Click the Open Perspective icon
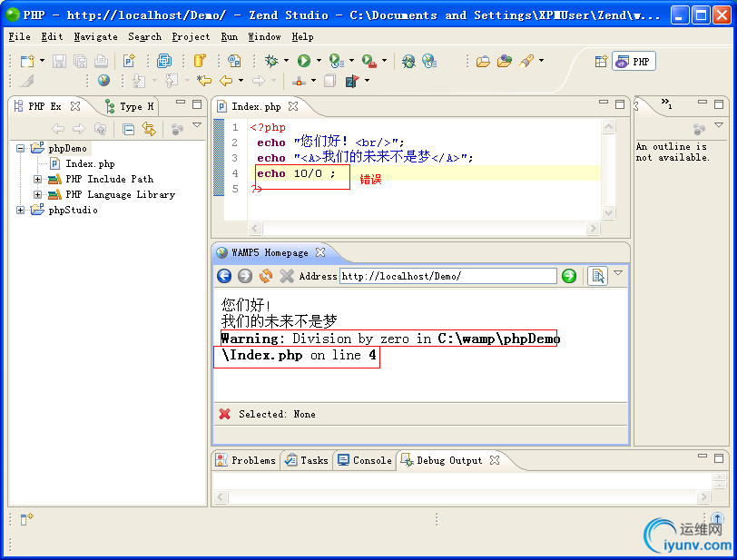The width and height of the screenshot is (737, 560). coord(601,61)
